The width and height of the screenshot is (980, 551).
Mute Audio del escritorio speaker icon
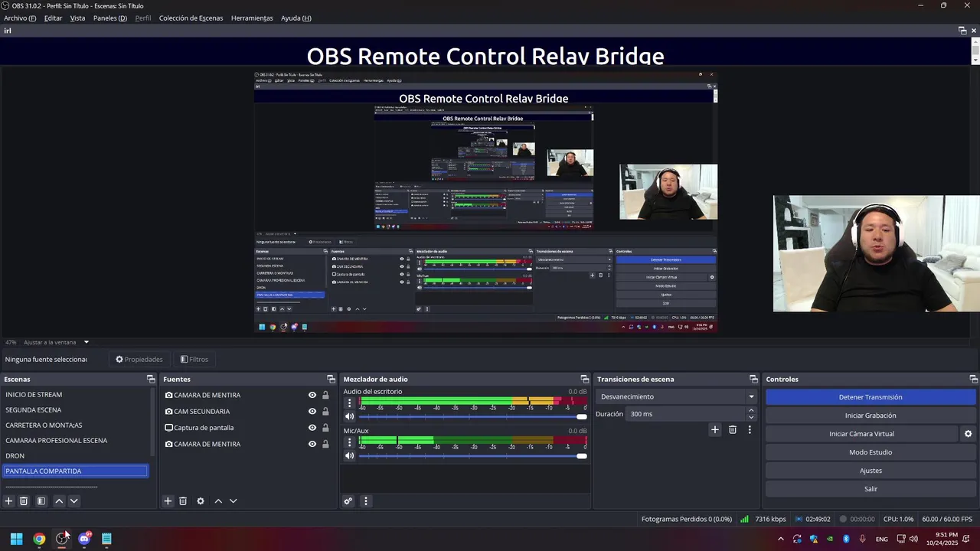point(349,416)
